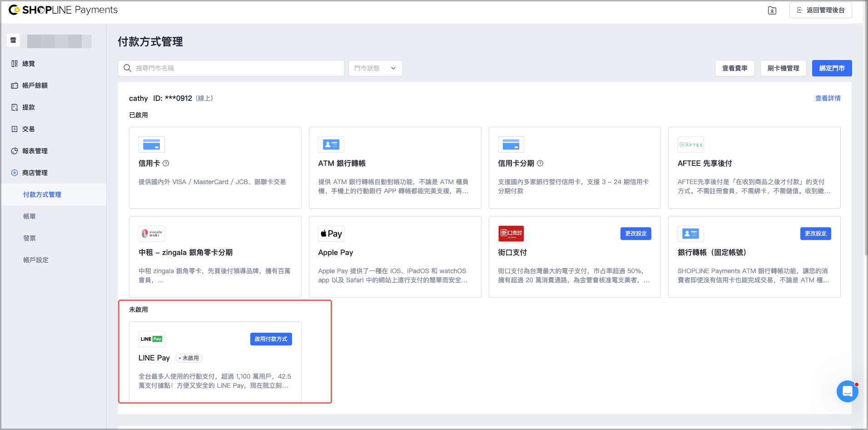Collapse 商店管理 sidebar section

tap(54, 173)
